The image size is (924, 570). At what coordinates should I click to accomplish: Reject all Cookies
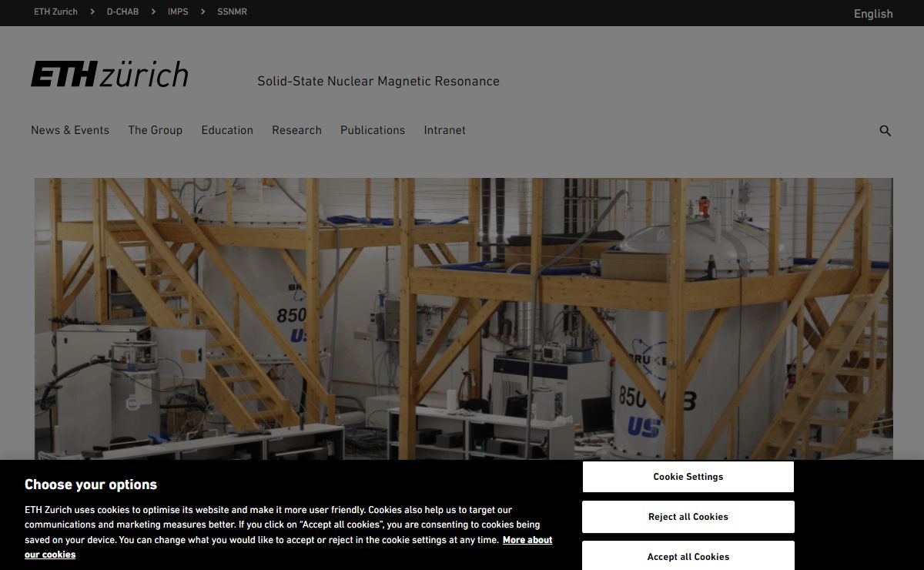tap(688, 517)
